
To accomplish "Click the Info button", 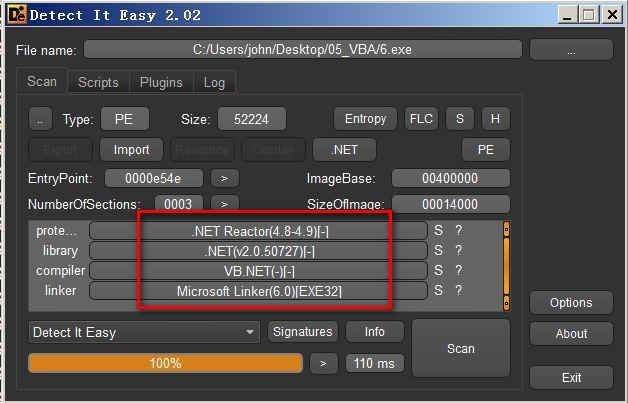I will (375, 332).
